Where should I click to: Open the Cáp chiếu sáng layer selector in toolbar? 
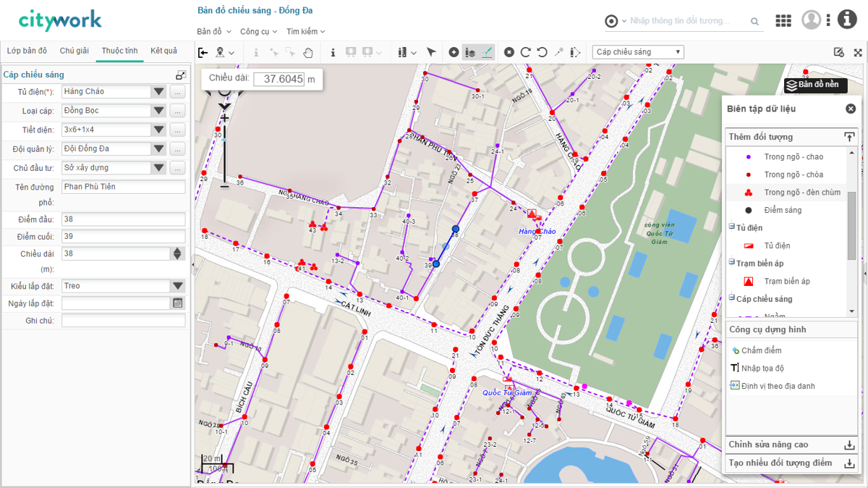click(638, 52)
